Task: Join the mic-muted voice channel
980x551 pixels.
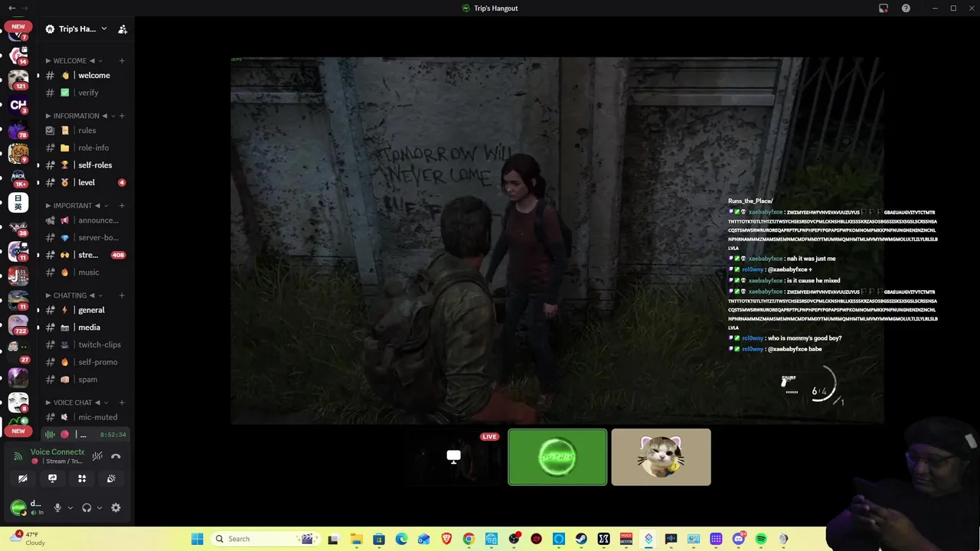Action: point(86,417)
